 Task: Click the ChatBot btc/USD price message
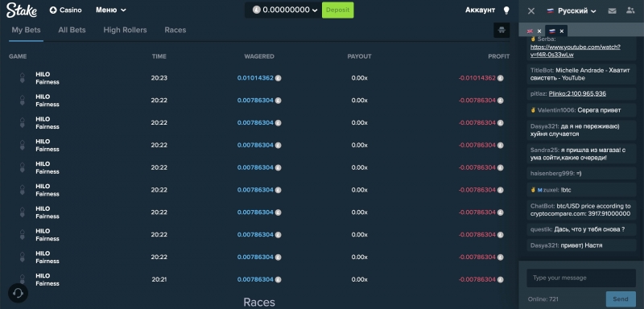click(581, 210)
